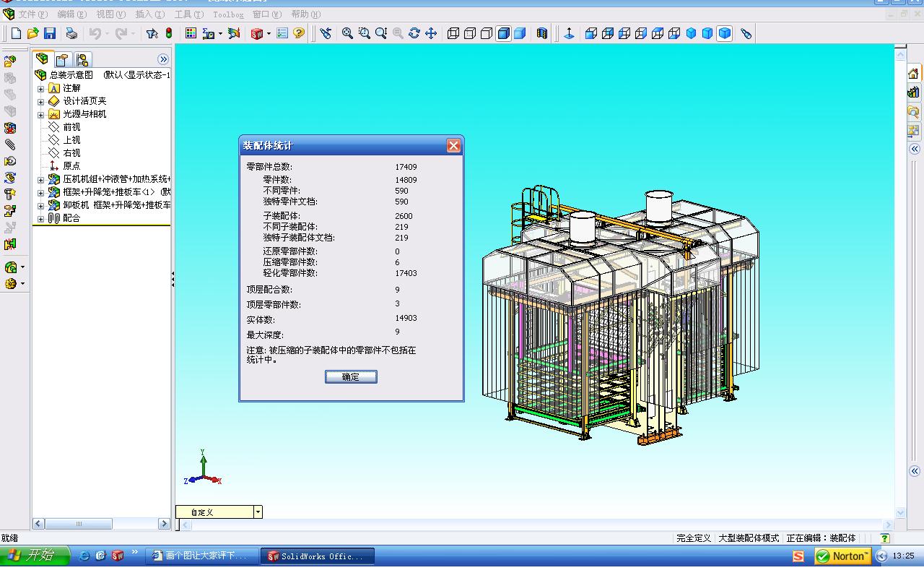Open the 窗口(W) menu
This screenshot has width=924, height=578.
(x=268, y=14)
